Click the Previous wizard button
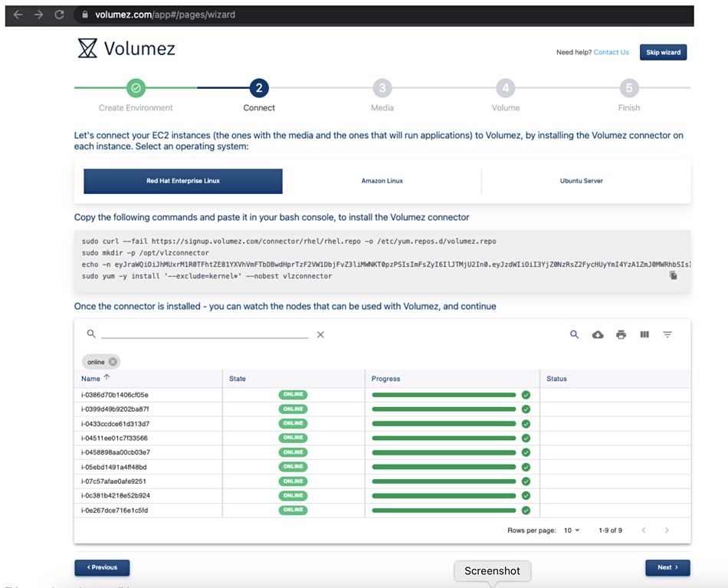728x588 pixels. (x=102, y=567)
